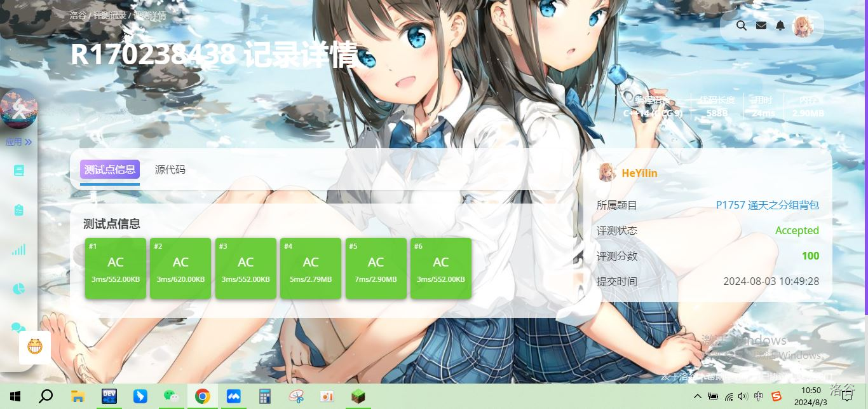Click the Luogu logo in sidebar
The image size is (868, 409).
[19, 109]
